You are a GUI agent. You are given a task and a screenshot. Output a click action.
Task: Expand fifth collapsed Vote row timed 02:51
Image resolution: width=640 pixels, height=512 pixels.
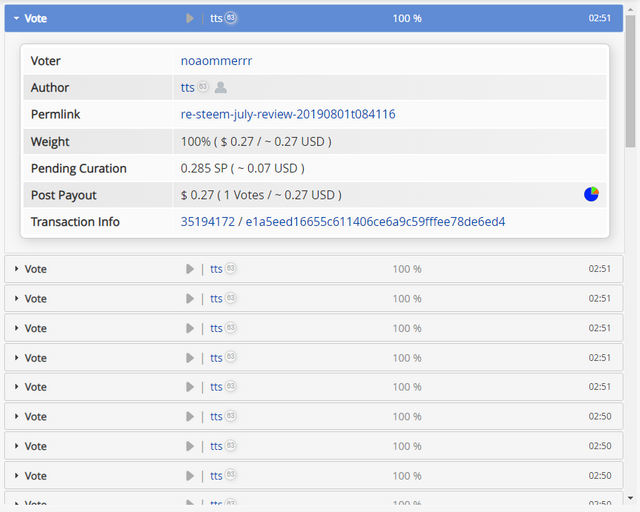pyautogui.click(x=313, y=387)
